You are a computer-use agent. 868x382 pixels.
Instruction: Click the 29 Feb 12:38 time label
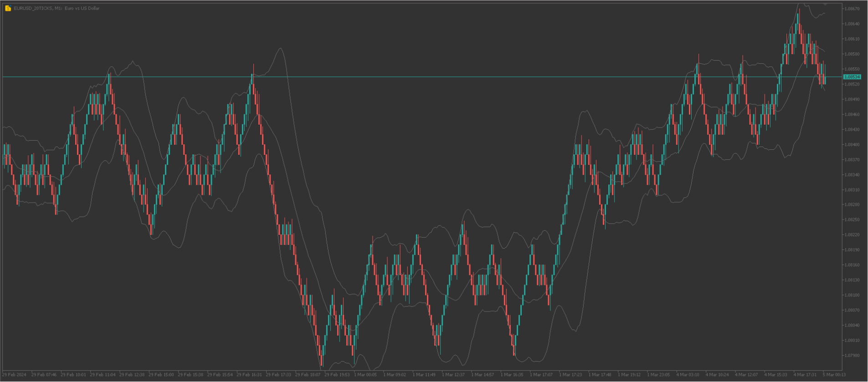click(132, 375)
